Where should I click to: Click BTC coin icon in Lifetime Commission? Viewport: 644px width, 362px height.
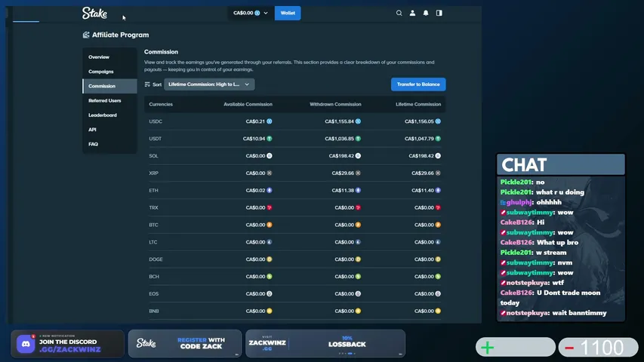click(438, 225)
